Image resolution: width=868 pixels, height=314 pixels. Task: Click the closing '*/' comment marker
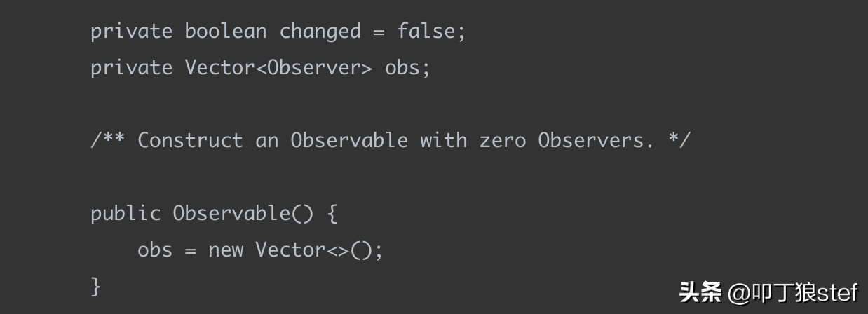[679, 140]
